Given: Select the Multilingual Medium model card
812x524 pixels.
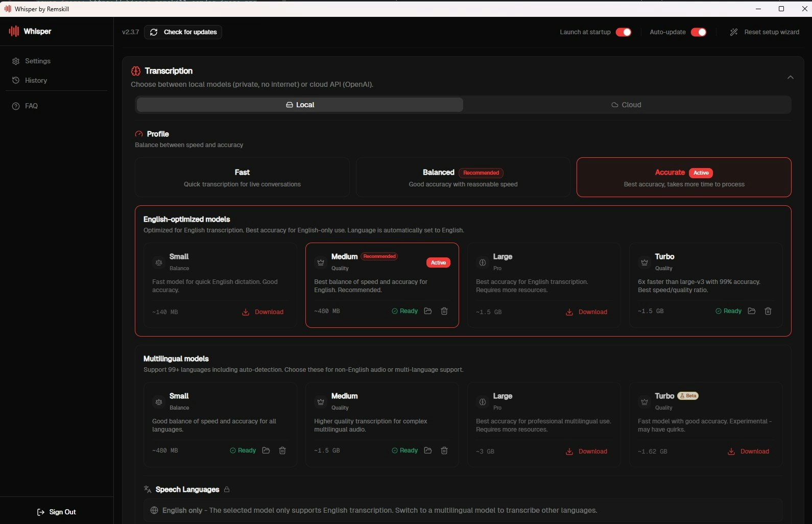Looking at the screenshot, I should (x=382, y=424).
